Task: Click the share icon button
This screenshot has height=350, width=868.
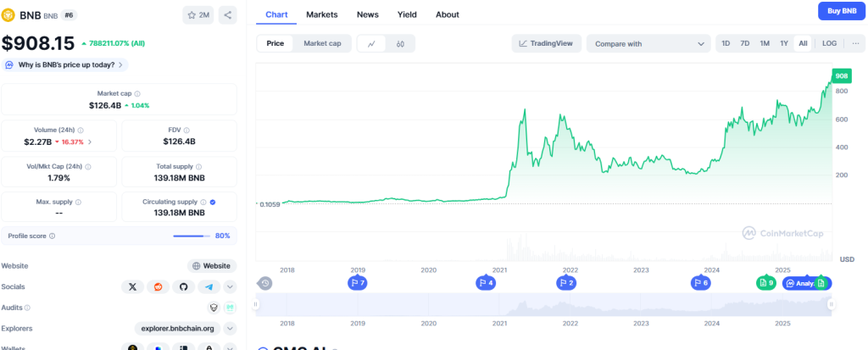Action: [227, 15]
